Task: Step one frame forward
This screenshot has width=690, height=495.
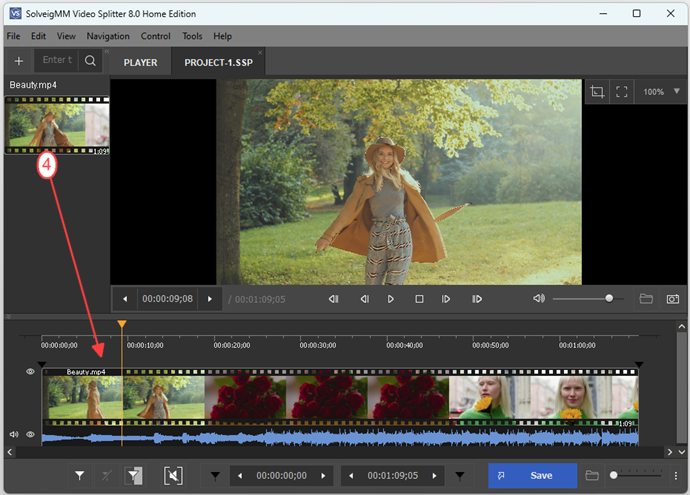Action: [x=446, y=299]
